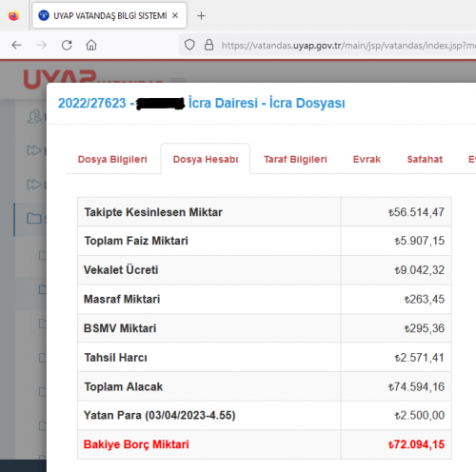Screen dimensions: 476x472
Task: Click the Firefox logo icon
Action: tap(13, 15)
